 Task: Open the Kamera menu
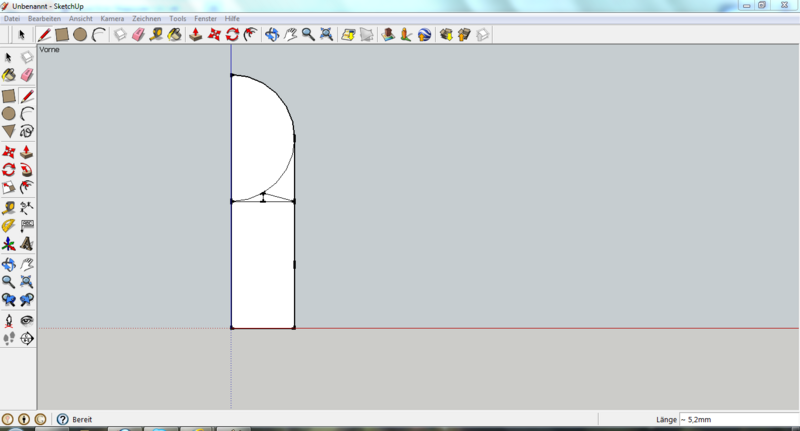(x=112, y=19)
